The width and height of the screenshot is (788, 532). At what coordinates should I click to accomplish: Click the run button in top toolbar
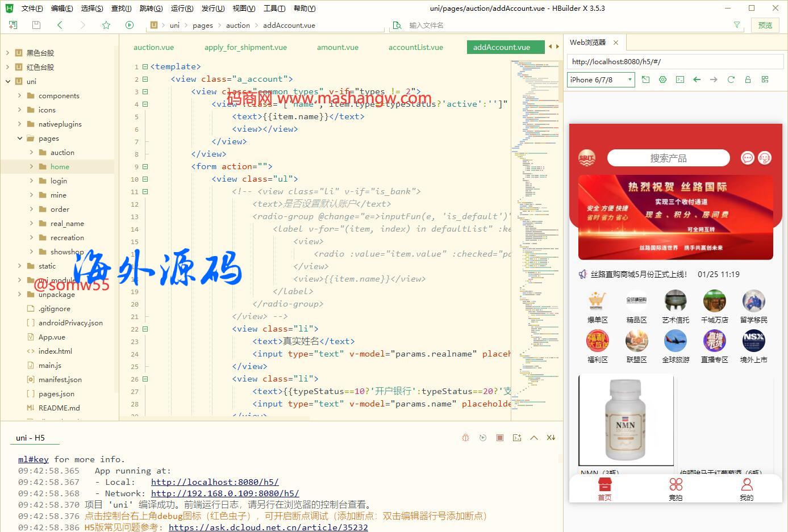pos(130,25)
